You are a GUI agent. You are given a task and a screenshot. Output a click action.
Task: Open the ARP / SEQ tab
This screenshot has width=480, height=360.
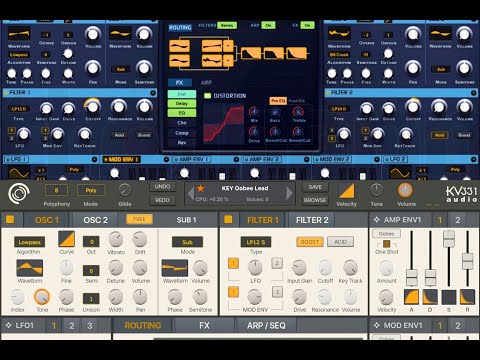[266, 325]
